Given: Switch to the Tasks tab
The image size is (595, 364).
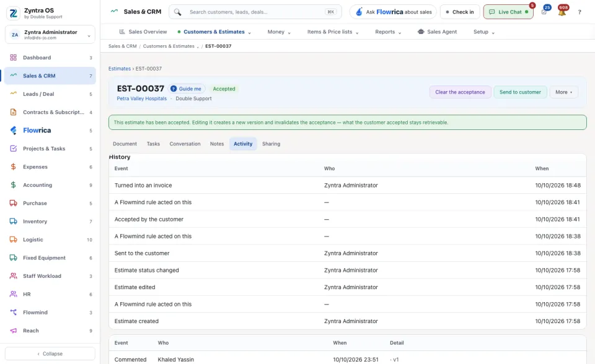Looking at the screenshot, I should pyautogui.click(x=153, y=144).
